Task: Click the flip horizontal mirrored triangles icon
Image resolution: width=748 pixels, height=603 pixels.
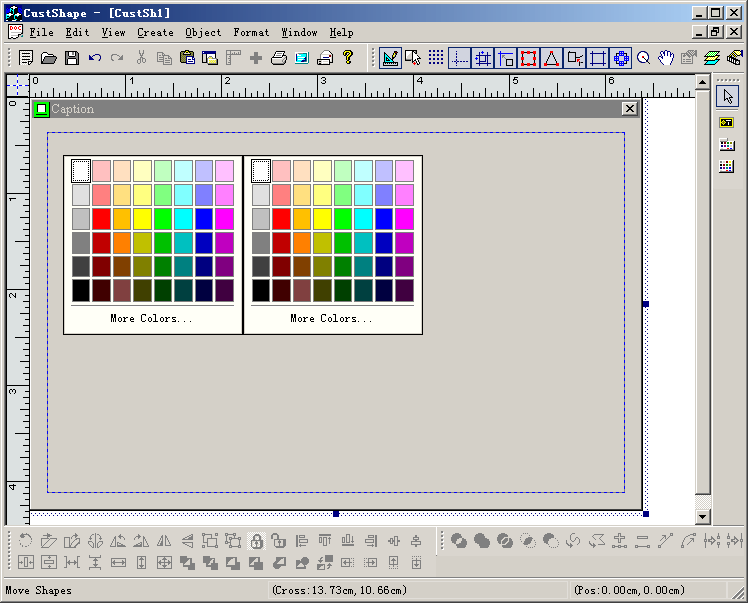Action: pyautogui.click(x=164, y=541)
